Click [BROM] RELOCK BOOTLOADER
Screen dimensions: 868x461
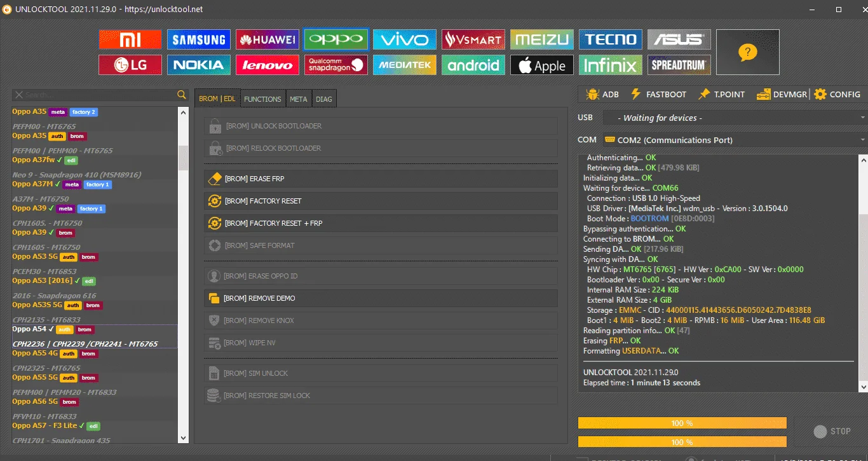pos(381,148)
